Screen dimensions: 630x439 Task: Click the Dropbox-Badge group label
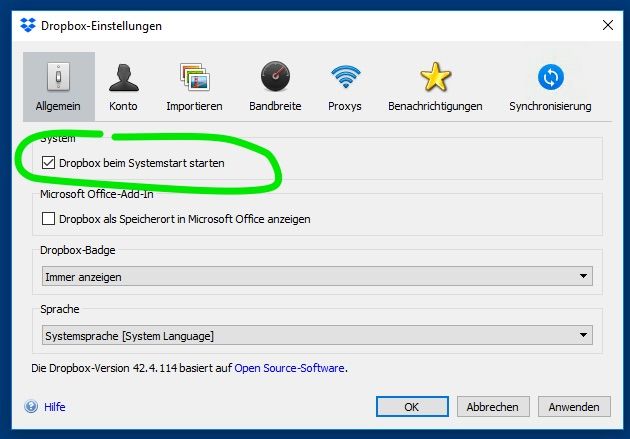[78, 250]
